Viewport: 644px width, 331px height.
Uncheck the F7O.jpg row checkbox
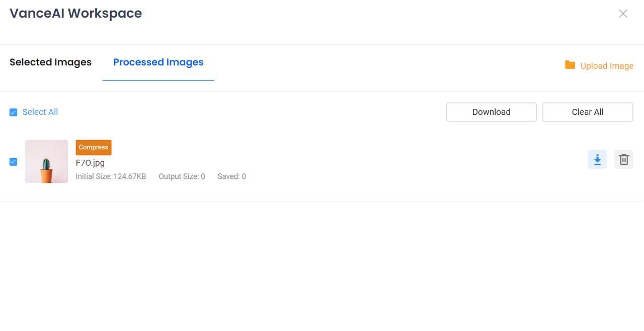point(14,162)
